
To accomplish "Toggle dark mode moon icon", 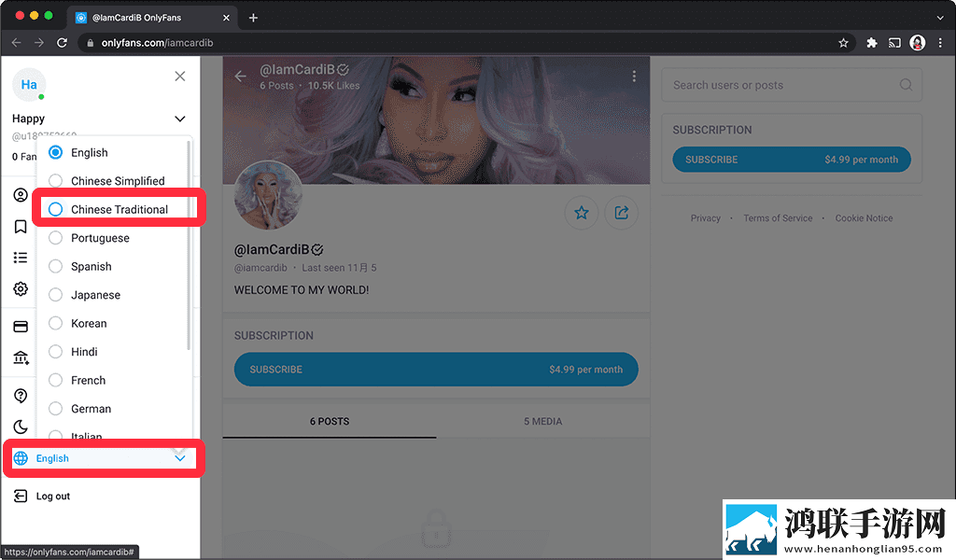I will click(21, 427).
